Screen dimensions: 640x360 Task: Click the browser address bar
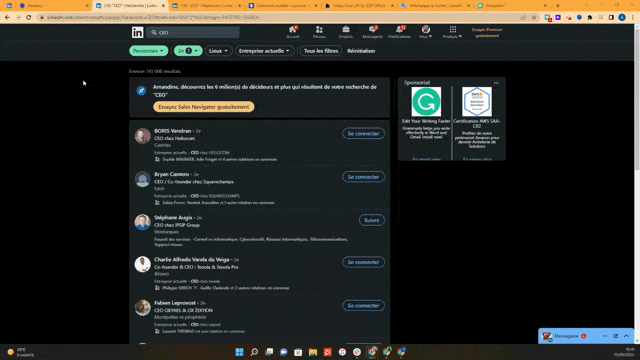click(x=278, y=17)
